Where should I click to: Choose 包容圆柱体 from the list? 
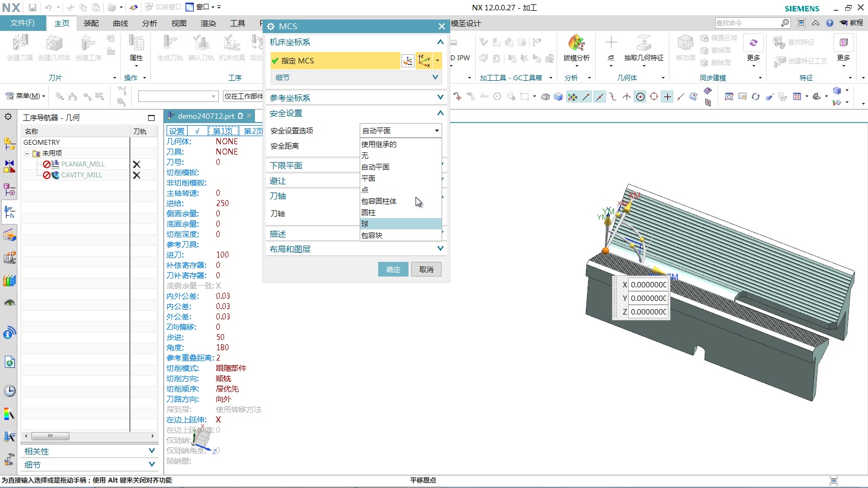pyautogui.click(x=400, y=201)
